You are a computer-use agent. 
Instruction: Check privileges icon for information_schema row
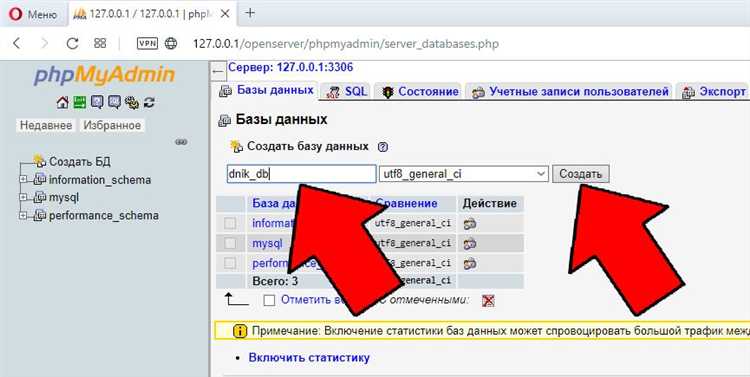pos(470,223)
